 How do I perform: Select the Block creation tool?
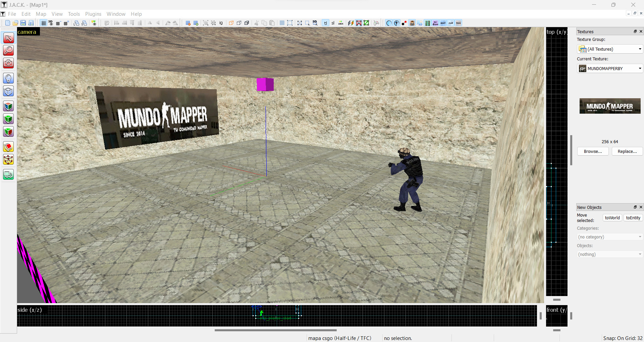click(8, 91)
